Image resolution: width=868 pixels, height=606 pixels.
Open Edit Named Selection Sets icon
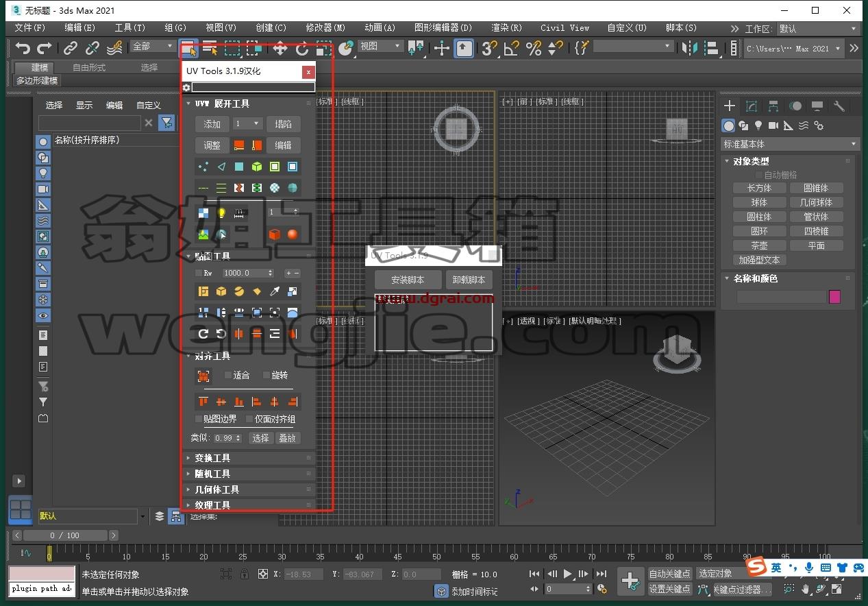(582, 48)
